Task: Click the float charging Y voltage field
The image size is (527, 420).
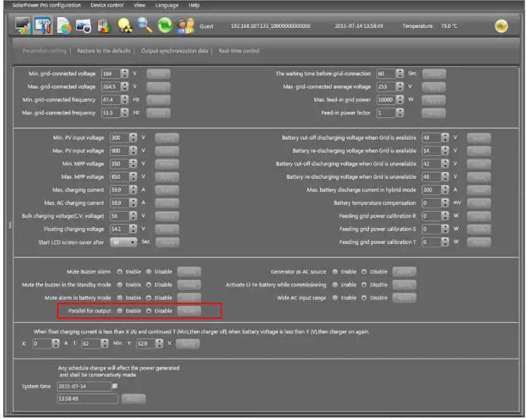Action: click(146, 344)
